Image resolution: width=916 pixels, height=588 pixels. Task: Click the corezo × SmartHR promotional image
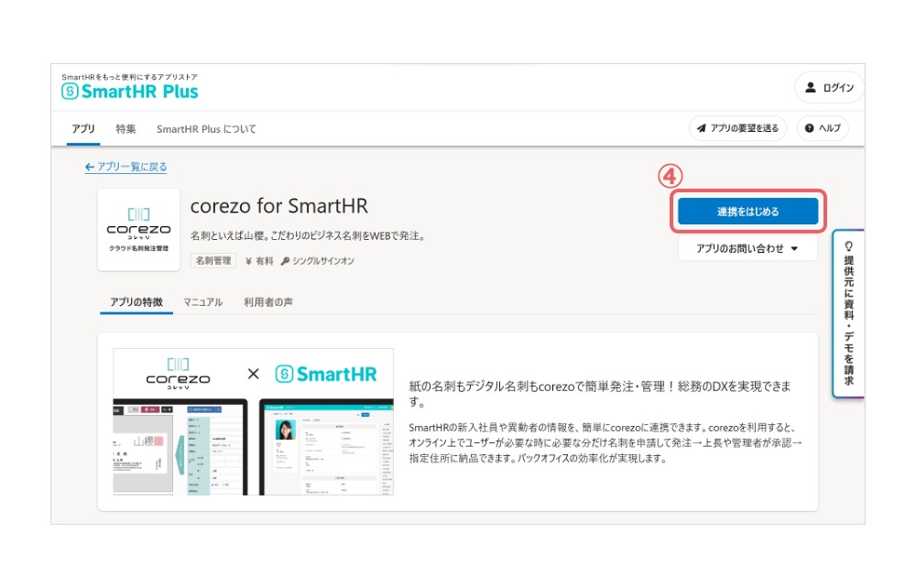253,421
